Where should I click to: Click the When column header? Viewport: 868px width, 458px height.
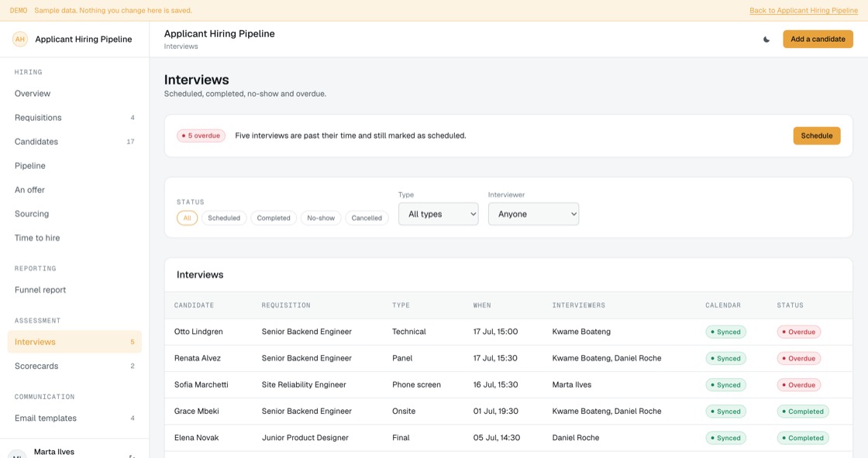[x=481, y=305]
